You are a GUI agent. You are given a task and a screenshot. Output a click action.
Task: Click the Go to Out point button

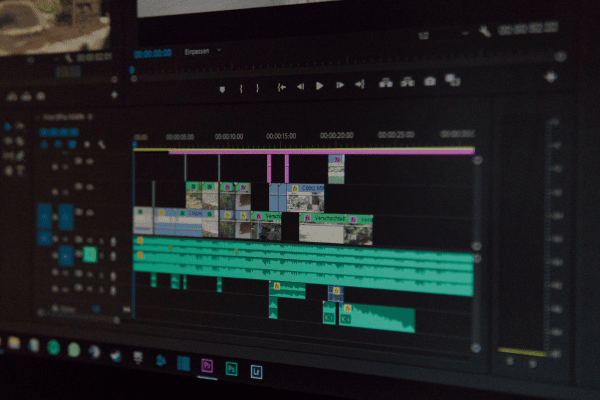coord(360,85)
